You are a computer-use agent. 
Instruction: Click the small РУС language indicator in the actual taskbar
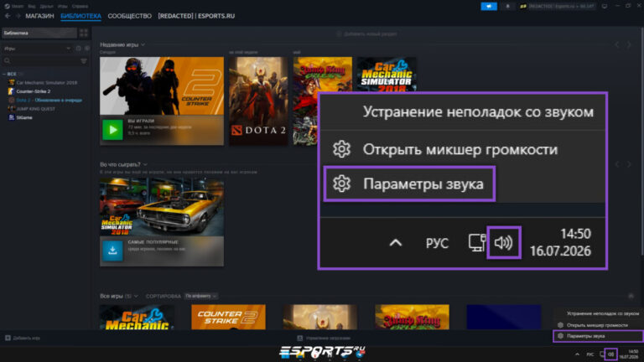click(590, 354)
